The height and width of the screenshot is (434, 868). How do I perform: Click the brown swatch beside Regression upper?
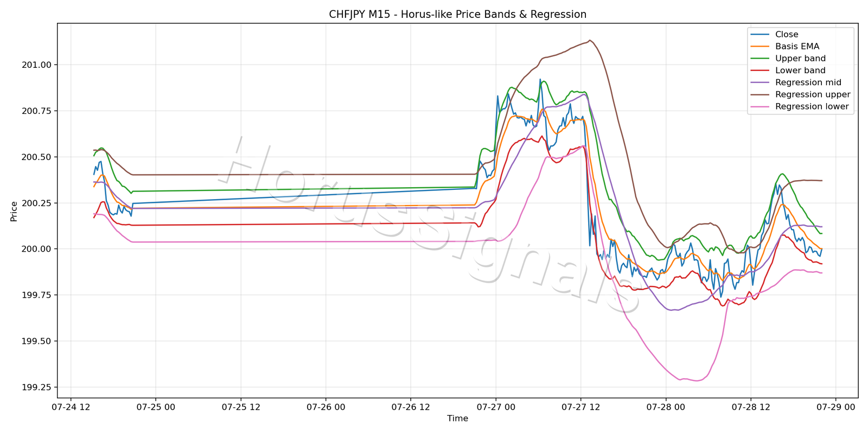pos(760,94)
